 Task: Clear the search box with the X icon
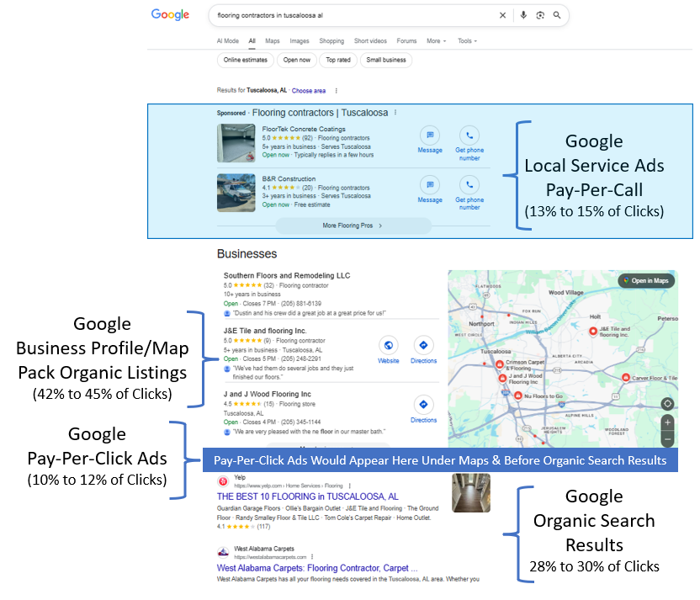tap(503, 15)
